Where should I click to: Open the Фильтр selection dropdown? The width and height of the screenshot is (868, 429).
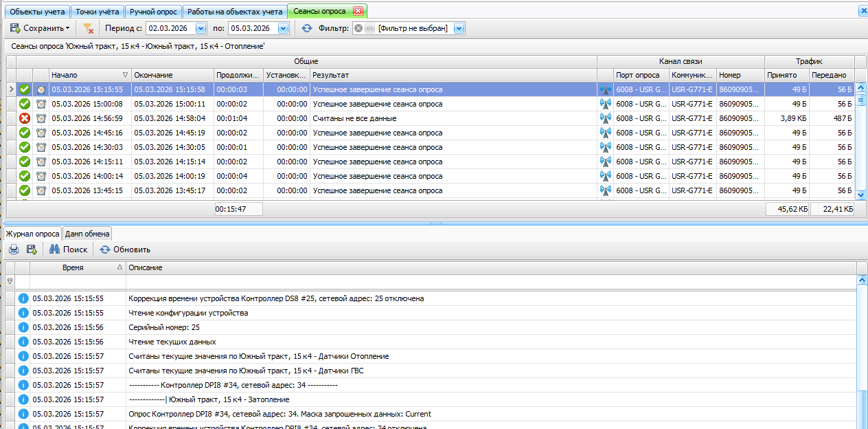[x=459, y=28]
